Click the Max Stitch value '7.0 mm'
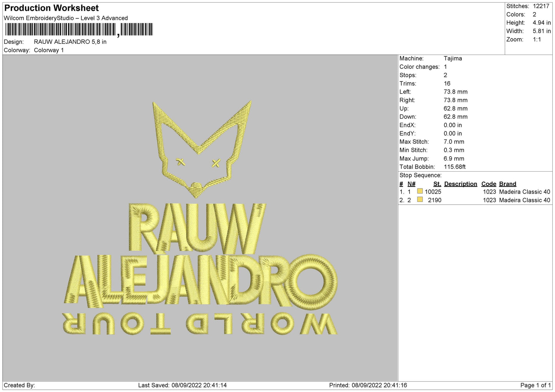This screenshot has height=392, width=555. (x=454, y=142)
